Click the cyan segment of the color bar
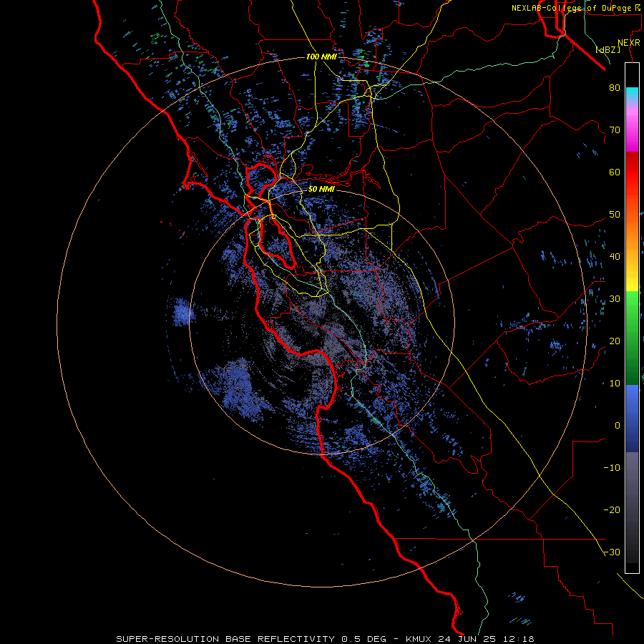This screenshot has height=644, width=644. coord(632,94)
